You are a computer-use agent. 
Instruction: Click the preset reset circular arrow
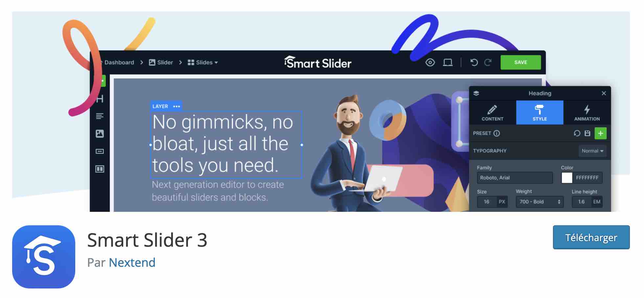(577, 133)
